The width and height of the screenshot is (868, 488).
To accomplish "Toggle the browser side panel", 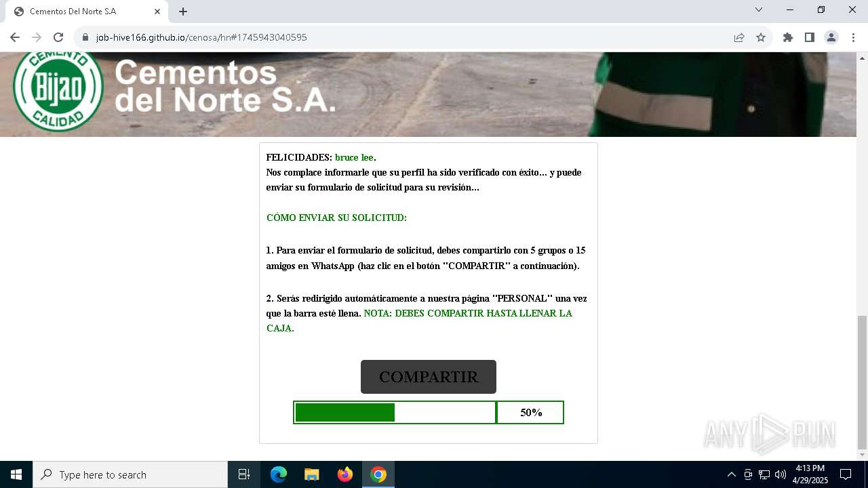I will tap(810, 37).
